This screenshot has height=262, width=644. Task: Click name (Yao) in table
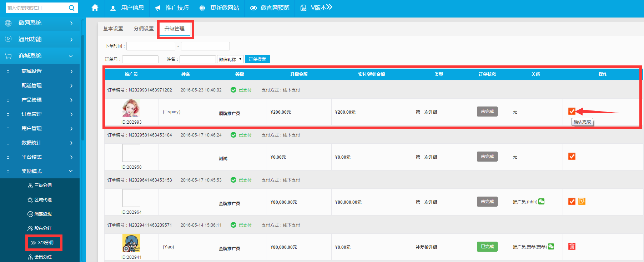coord(168,247)
